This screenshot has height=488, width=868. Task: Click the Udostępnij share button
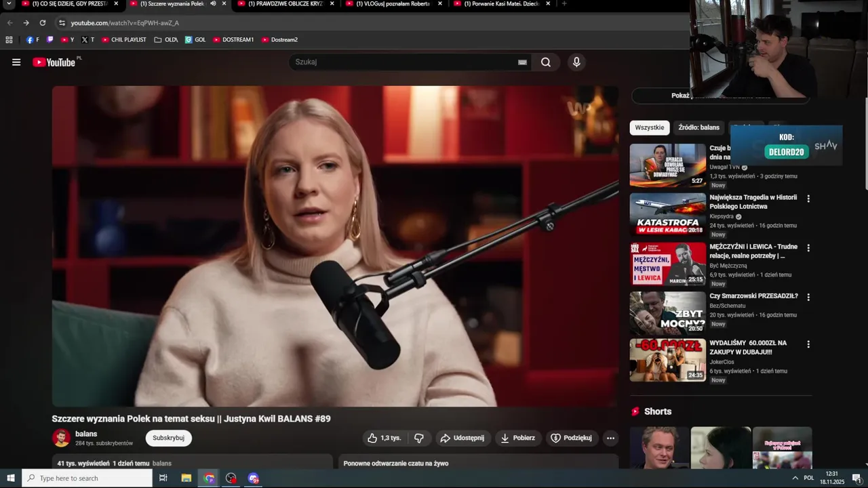tap(463, 438)
